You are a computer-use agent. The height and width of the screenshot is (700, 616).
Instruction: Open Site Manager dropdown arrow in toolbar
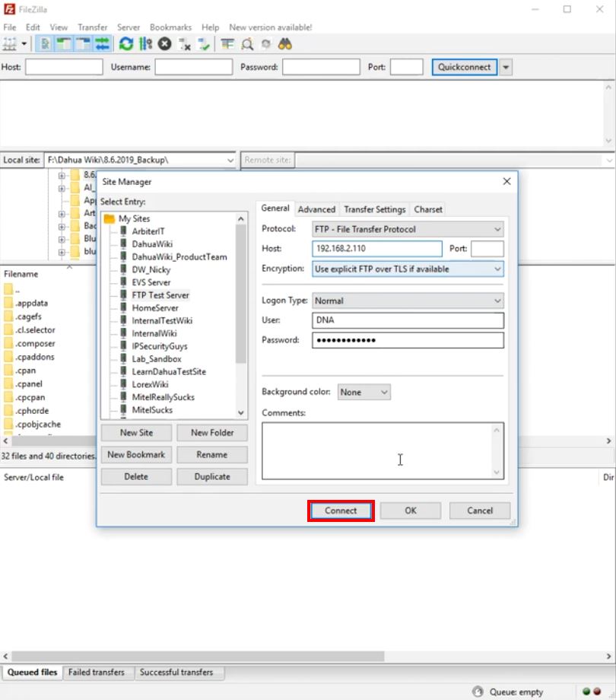24,44
